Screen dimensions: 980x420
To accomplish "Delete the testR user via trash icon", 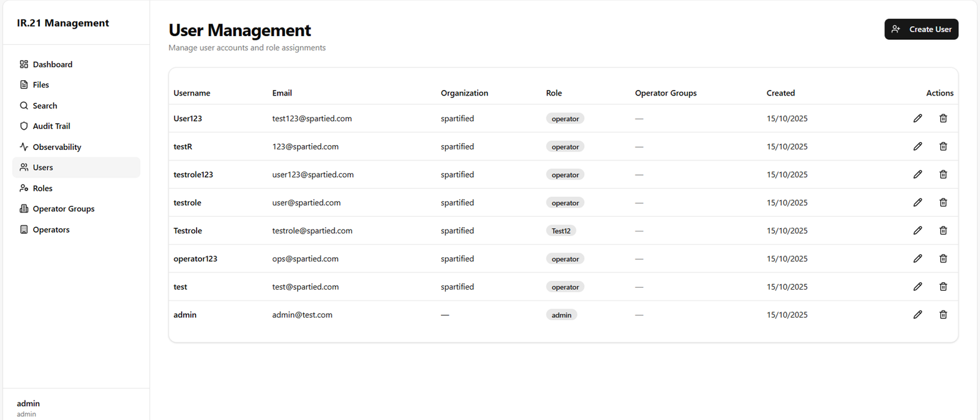I will pos(943,146).
